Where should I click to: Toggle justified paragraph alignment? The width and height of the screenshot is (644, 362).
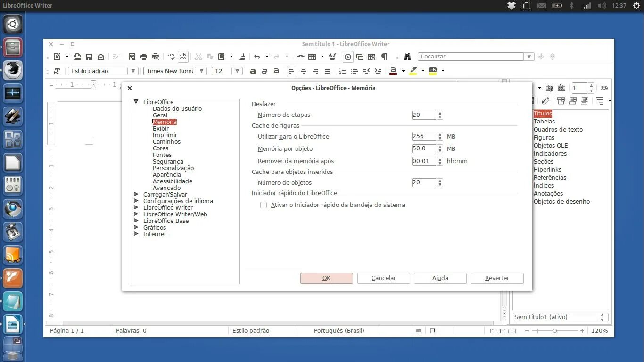[x=327, y=71]
